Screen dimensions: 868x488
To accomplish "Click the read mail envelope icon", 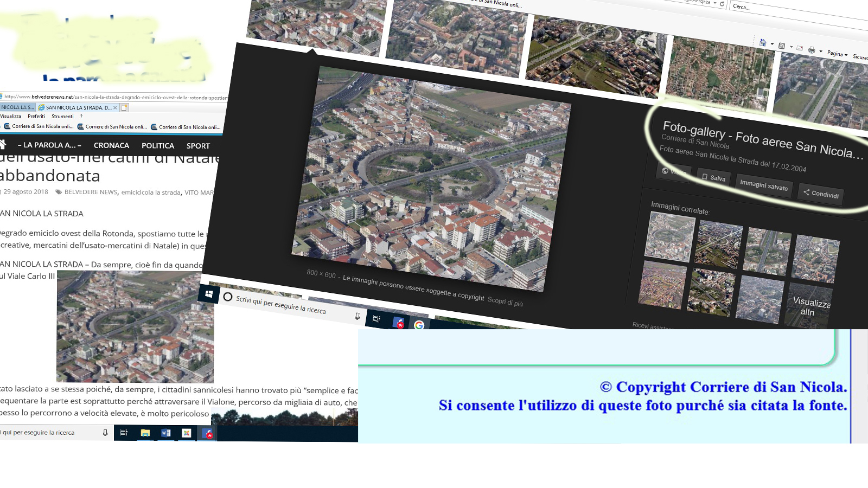I will tap(800, 48).
